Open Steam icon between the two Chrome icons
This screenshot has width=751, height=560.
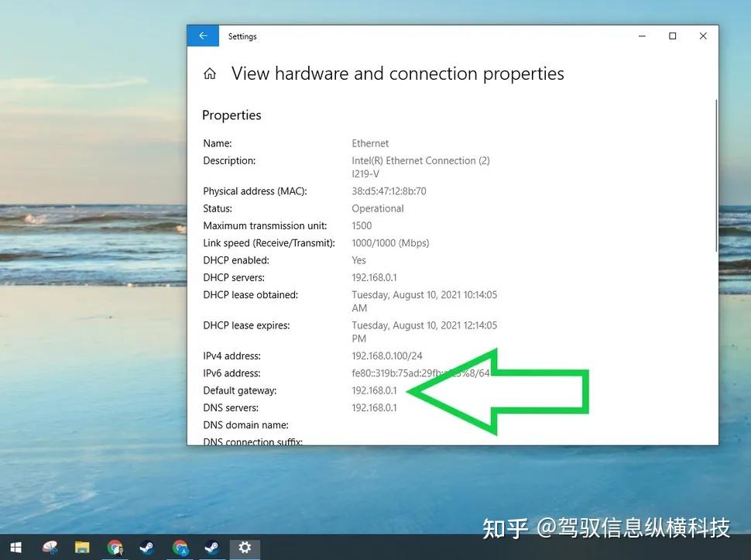147,547
